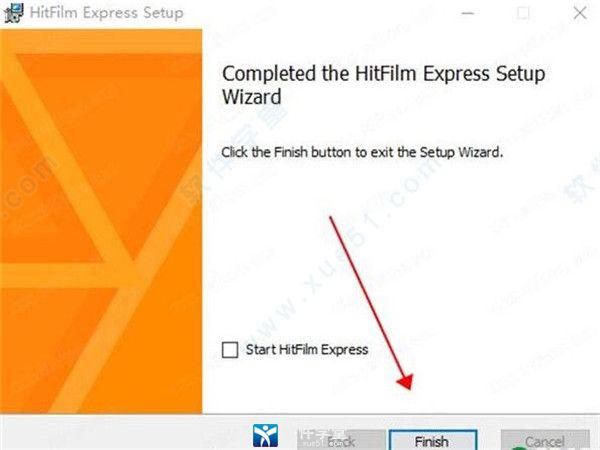The image size is (600, 450).
Task: Click the 'HitFilm Express Setup' title text
Action: (107, 13)
